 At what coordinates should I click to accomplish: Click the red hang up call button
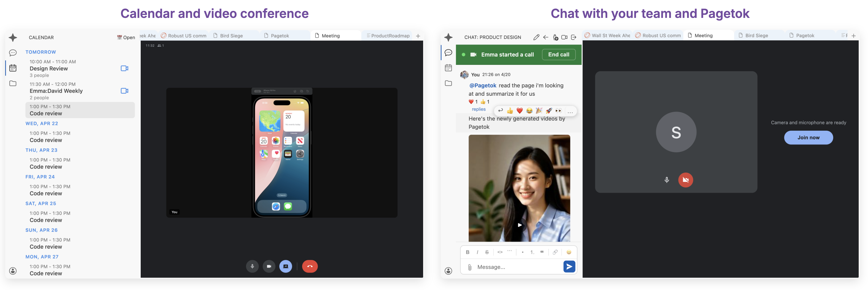click(309, 266)
